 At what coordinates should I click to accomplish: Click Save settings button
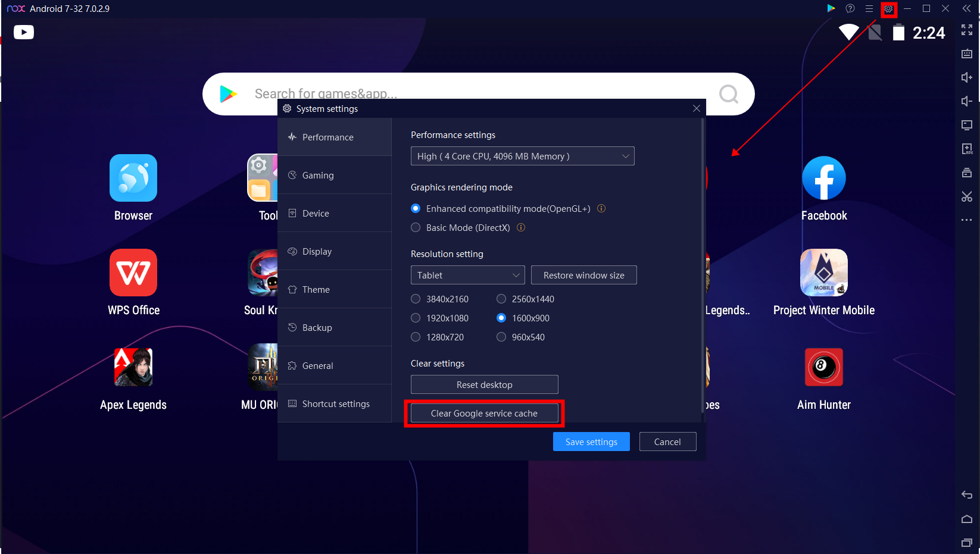(591, 442)
